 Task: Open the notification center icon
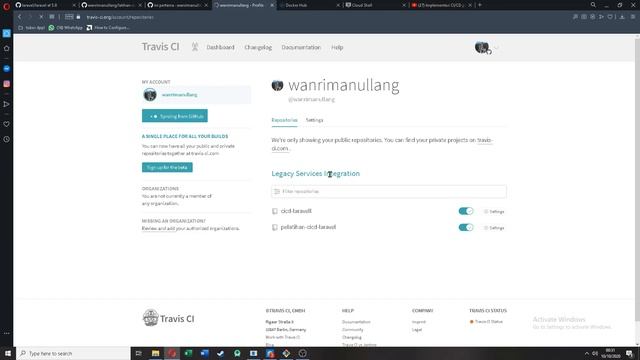click(630, 353)
